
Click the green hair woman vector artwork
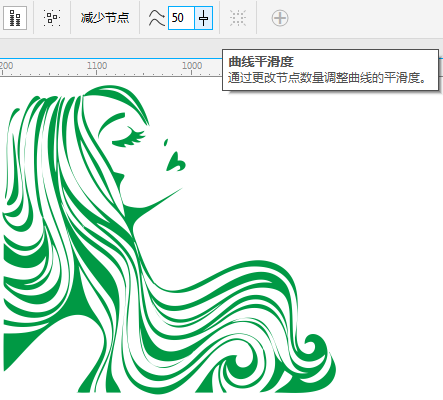point(168,239)
